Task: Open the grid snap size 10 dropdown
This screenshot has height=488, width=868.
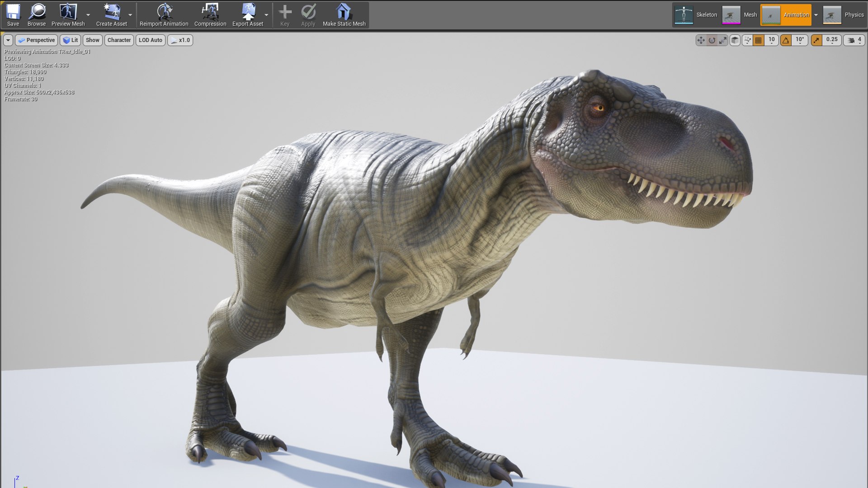Action: point(771,40)
